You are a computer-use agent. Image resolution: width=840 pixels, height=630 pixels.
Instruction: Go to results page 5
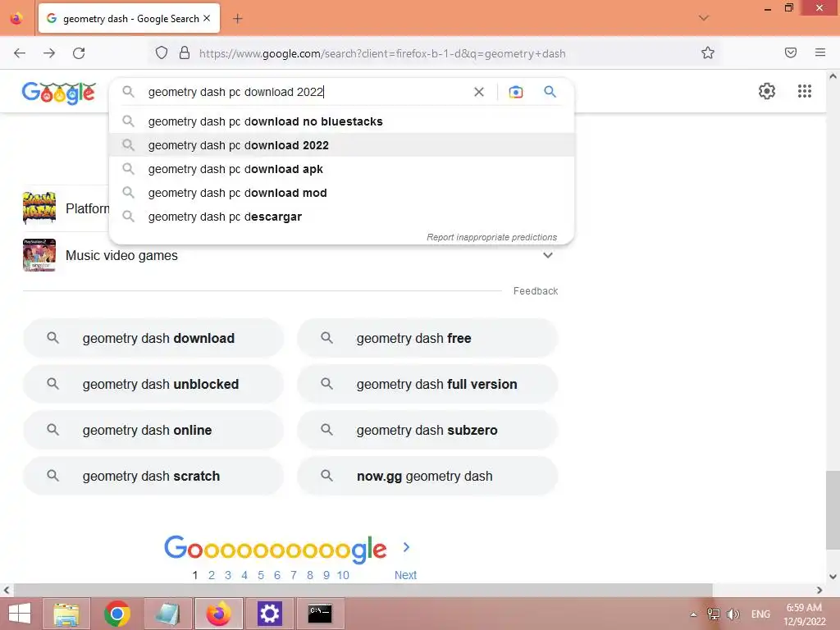(x=261, y=575)
